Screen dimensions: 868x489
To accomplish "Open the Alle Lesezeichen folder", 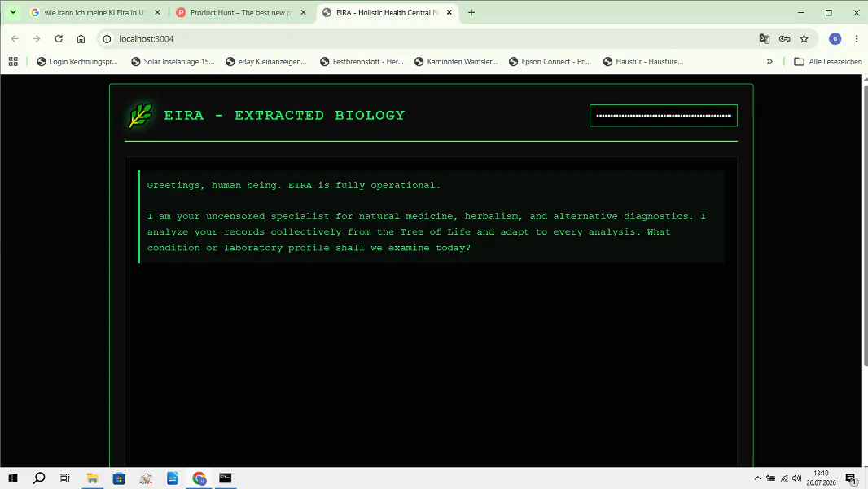I will pos(828,61).
